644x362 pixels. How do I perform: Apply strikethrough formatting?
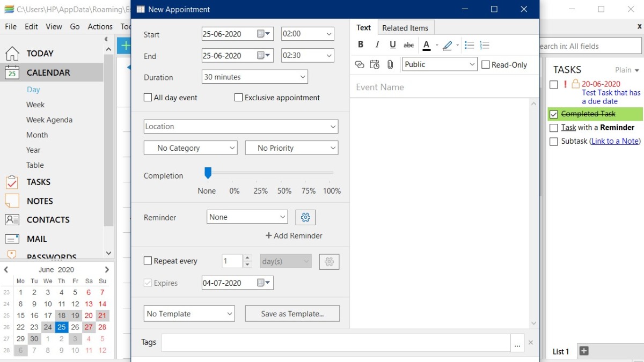tap(409, 45)
